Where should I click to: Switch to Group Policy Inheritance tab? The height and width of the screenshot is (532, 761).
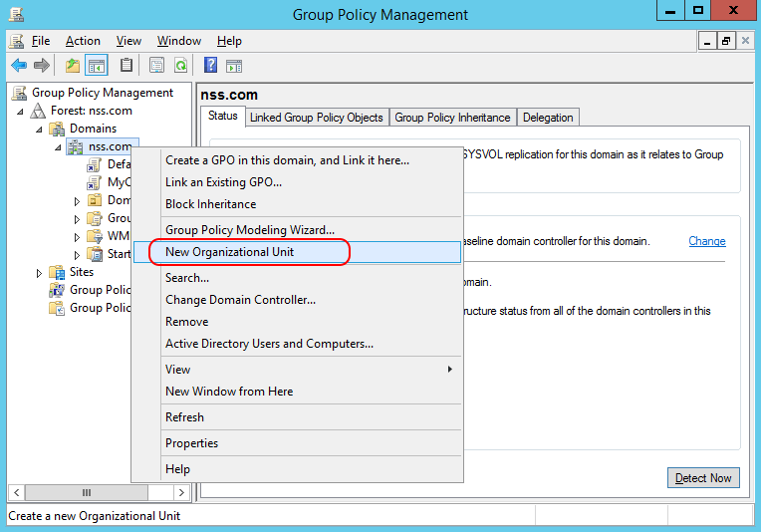452,118
